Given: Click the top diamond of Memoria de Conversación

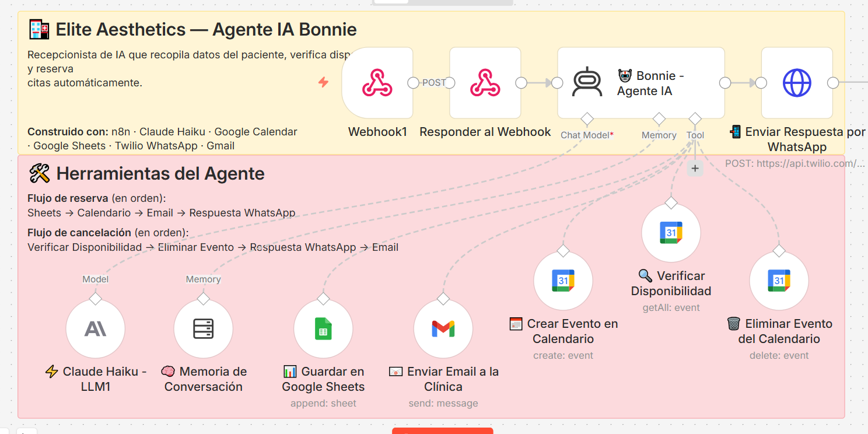Looking at the screenshot, I should point(204,299).
